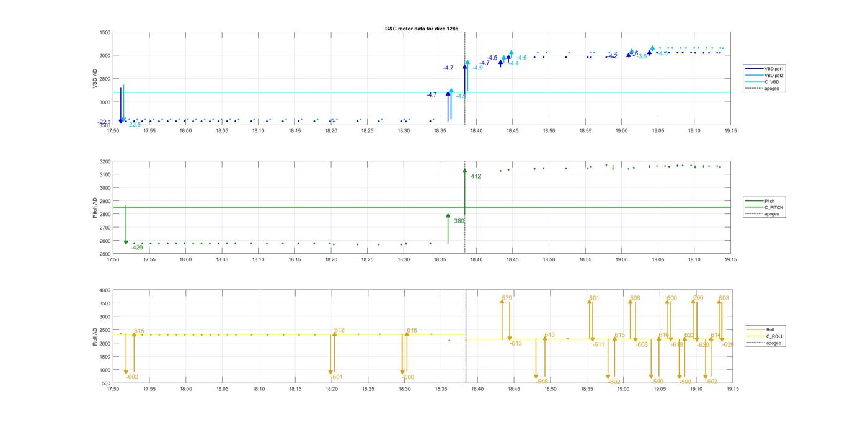Click the '612' roll label near 18:20
This screenshot has height=430, width=868.
[x=339, y=330]
